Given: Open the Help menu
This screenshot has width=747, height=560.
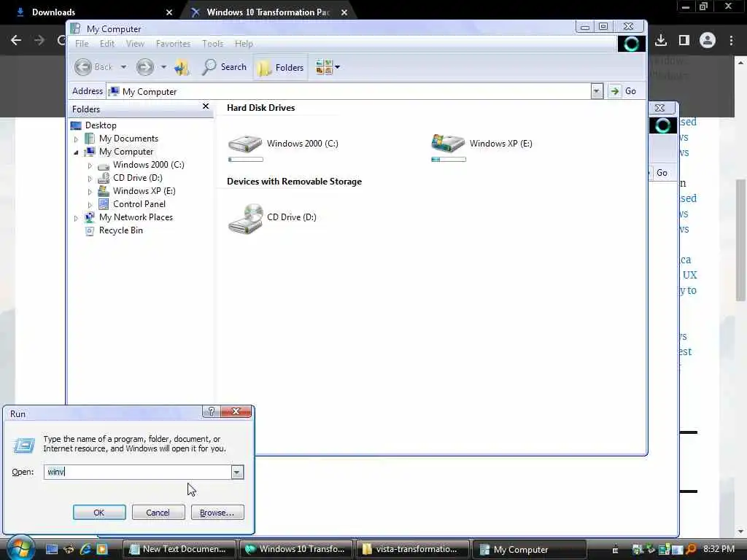Looking at the screenshot, I should point(244,44).
